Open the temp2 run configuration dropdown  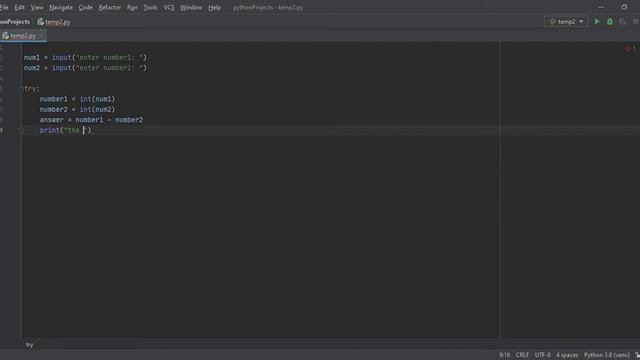pyautogui.click(x=566, y=22)
